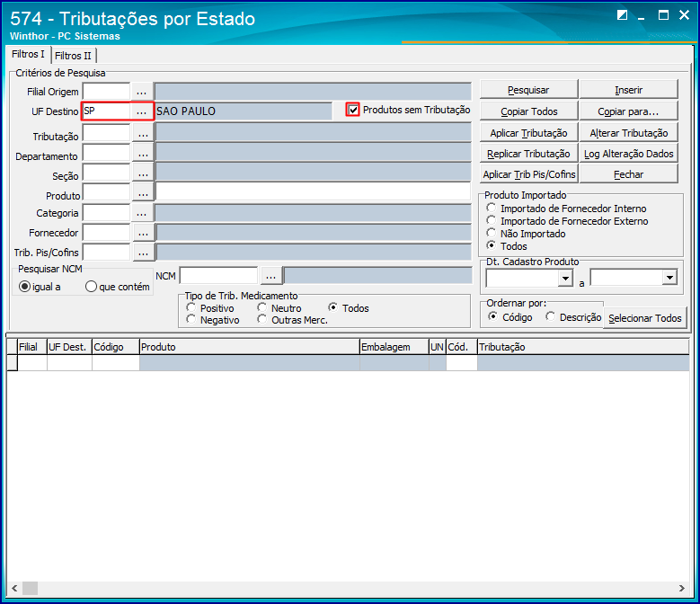Select Positivo medication tax type
The height and width of the screenshot is (604, 700).
(191, 307)
